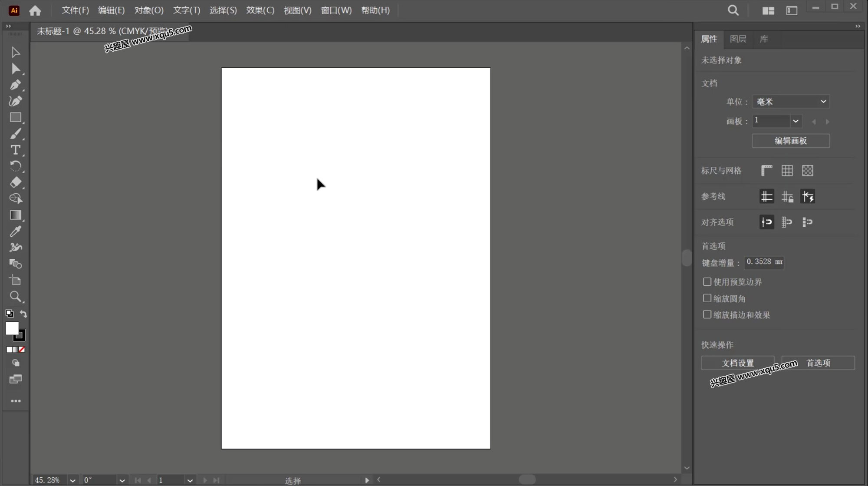
Task: Open the 编辑(E) menu
Action: (112, 10)
